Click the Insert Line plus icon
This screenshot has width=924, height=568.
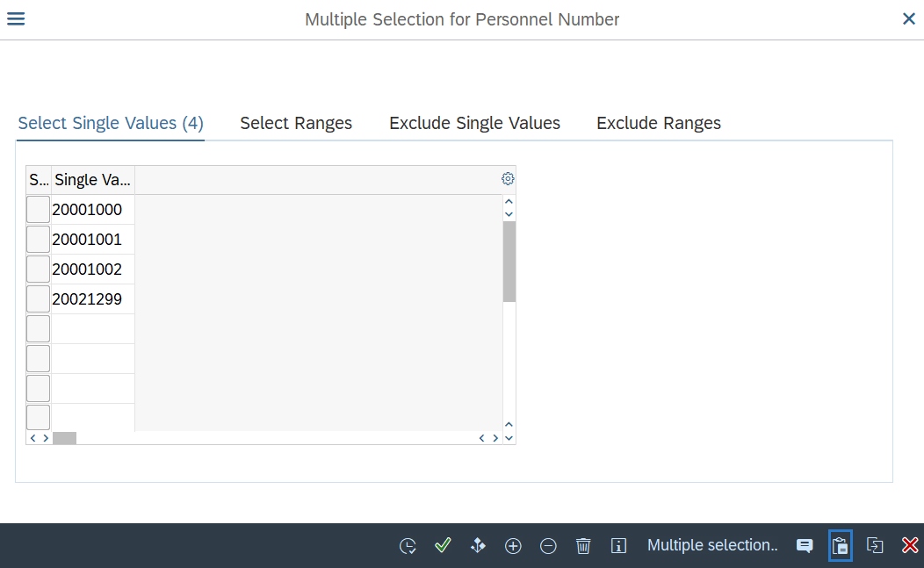coord(513,545)
